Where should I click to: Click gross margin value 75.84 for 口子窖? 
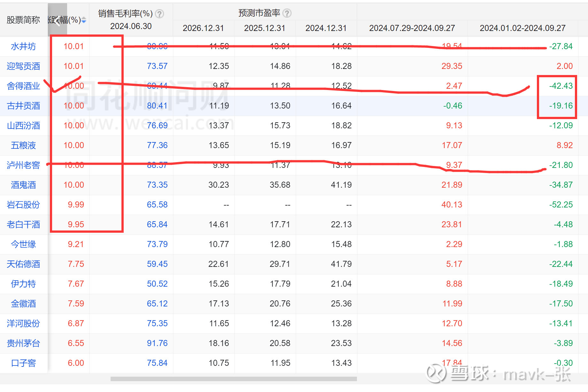pos(157,363)
